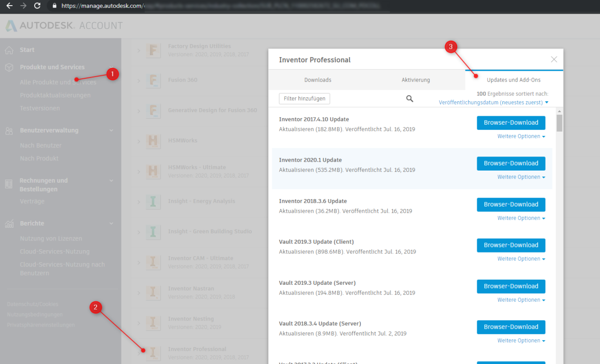Click the HSMWorks - Ultimate product icon
Viewport: 600px width, 364px height.
tap(153, 171)
